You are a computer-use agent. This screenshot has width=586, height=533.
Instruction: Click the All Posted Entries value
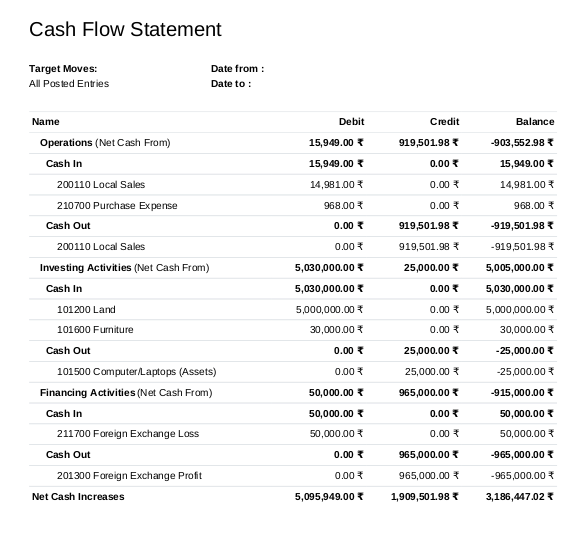[x=69, y=84]
